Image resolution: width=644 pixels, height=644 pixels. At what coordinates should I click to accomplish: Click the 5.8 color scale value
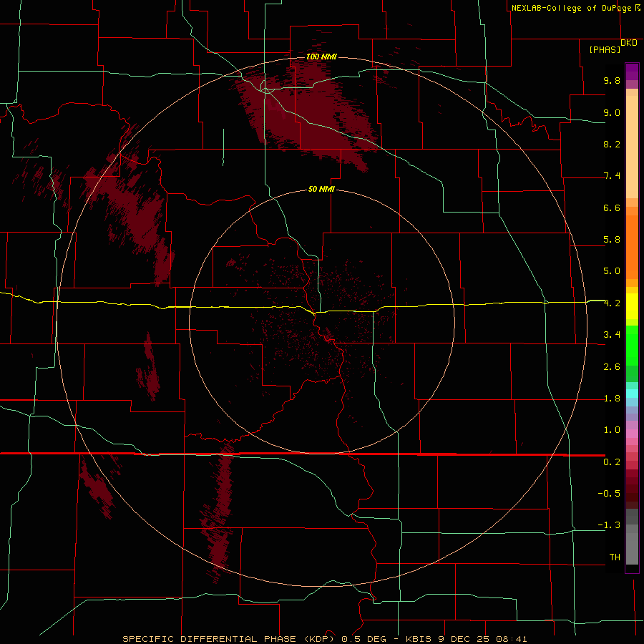tap(612, 240)
